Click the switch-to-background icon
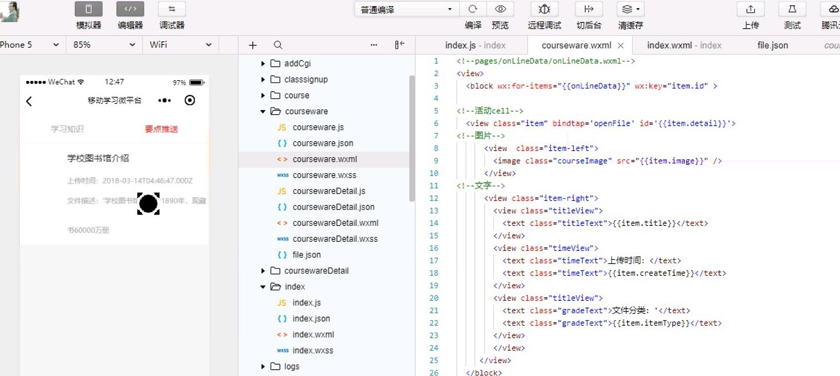The height and width of the screenshot is (376, 840). click(x=589, y=9)
